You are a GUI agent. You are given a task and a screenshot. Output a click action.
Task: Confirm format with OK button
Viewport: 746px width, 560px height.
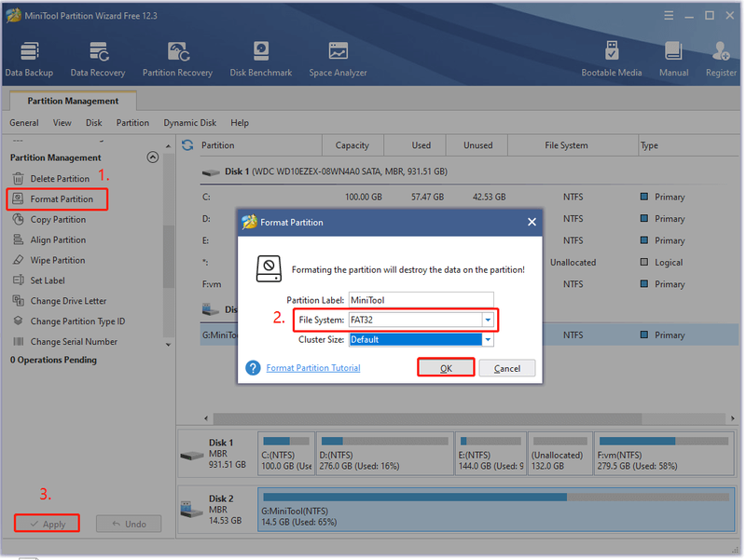pos(446,368)
